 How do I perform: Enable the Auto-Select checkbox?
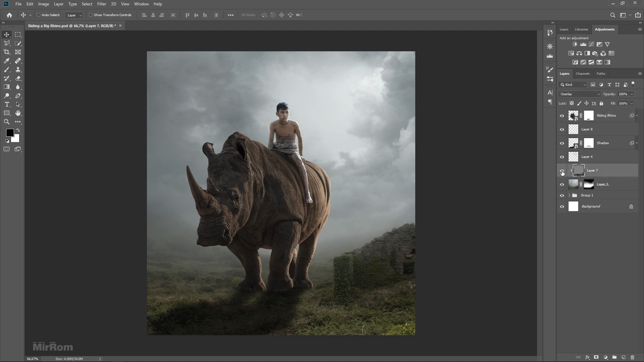coord(39,15)
